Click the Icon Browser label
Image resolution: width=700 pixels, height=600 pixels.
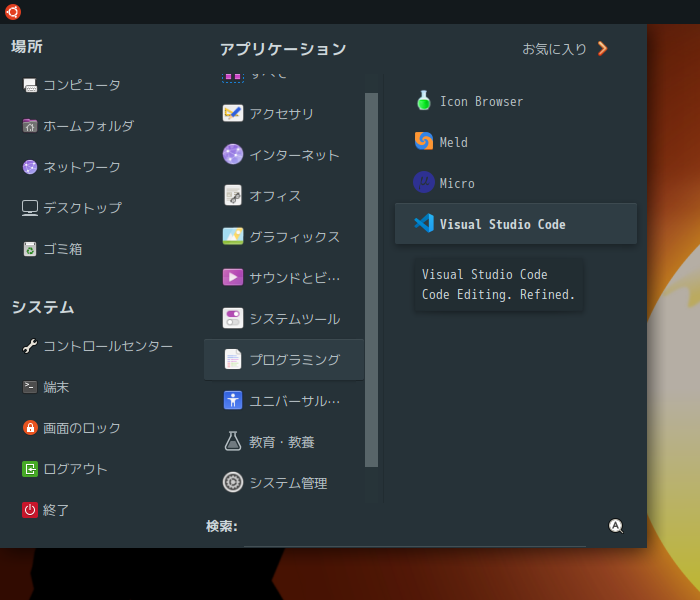pos(481,101)
